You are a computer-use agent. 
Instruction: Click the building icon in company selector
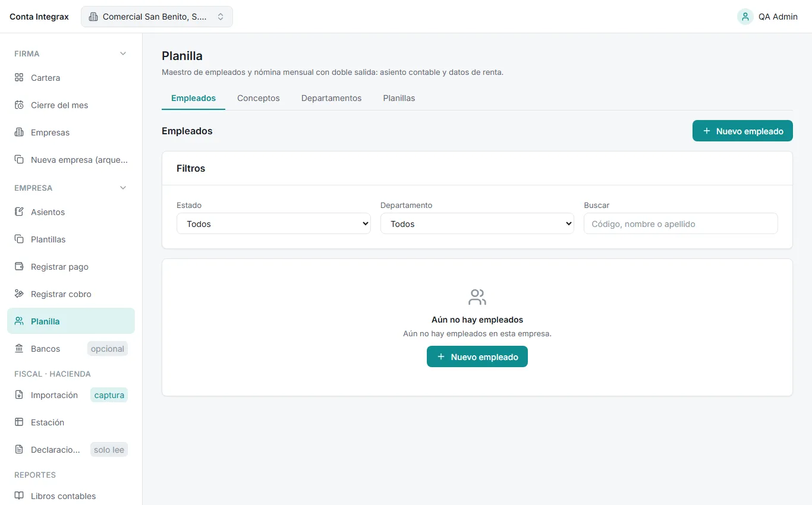click(x=93, y=17)
